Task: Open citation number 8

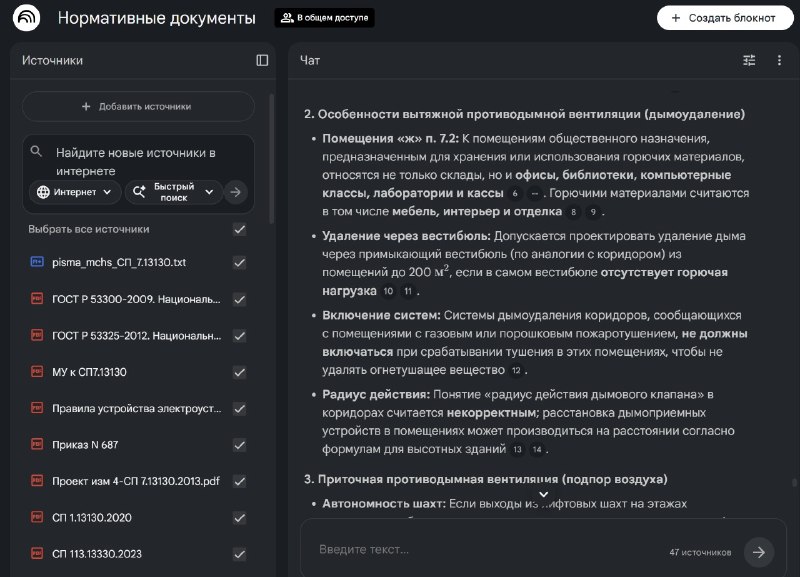Action: (x=573, y=212)
